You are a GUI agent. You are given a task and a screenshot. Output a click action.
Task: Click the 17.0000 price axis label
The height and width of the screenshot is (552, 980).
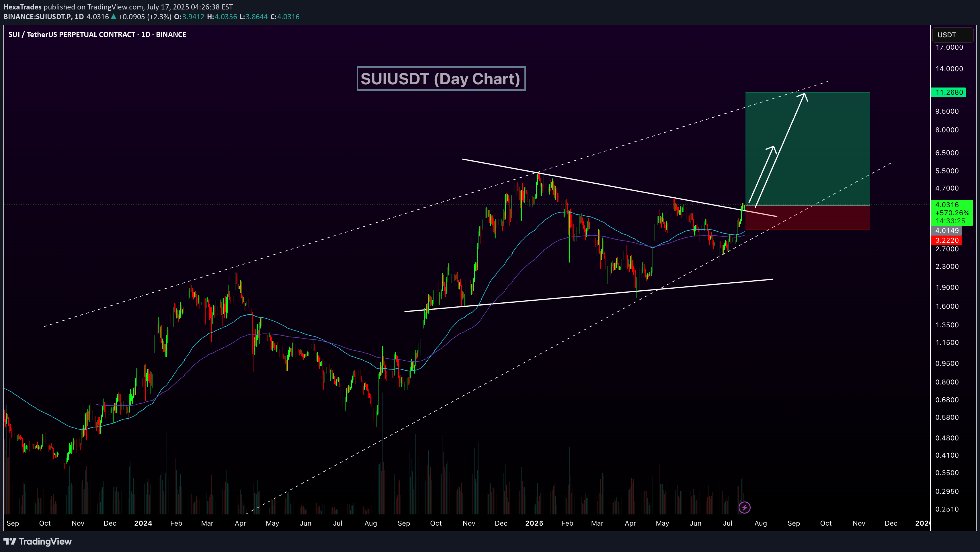tap(949, 48)
